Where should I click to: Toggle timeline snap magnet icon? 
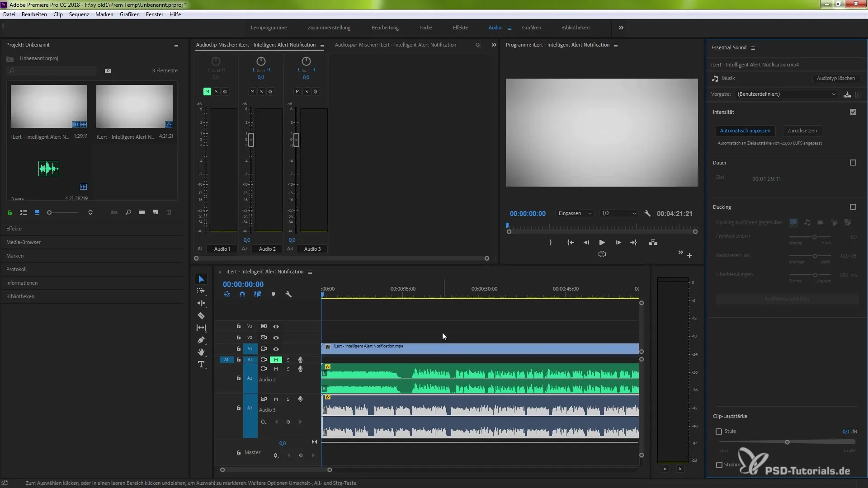point(242,294)
